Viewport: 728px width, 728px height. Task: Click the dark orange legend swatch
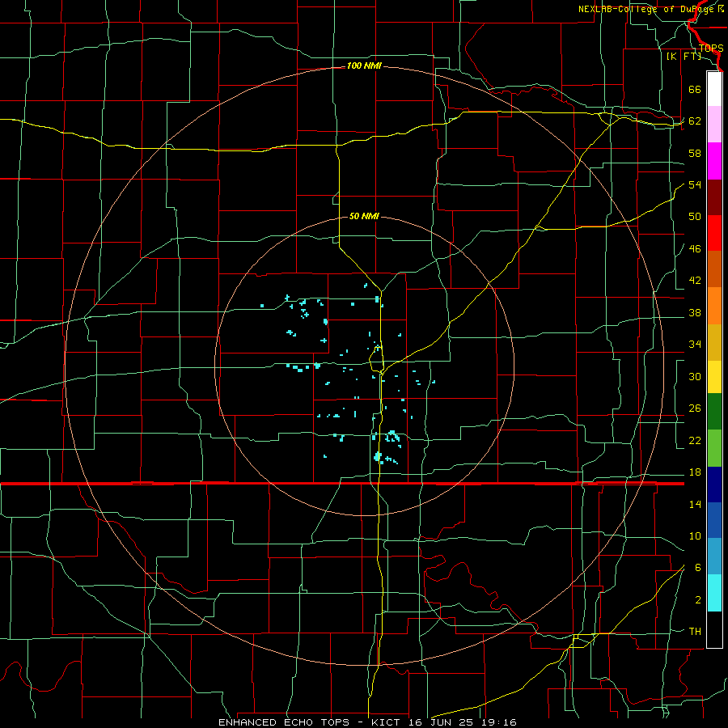pyautogui.click(x=714, y=269)
